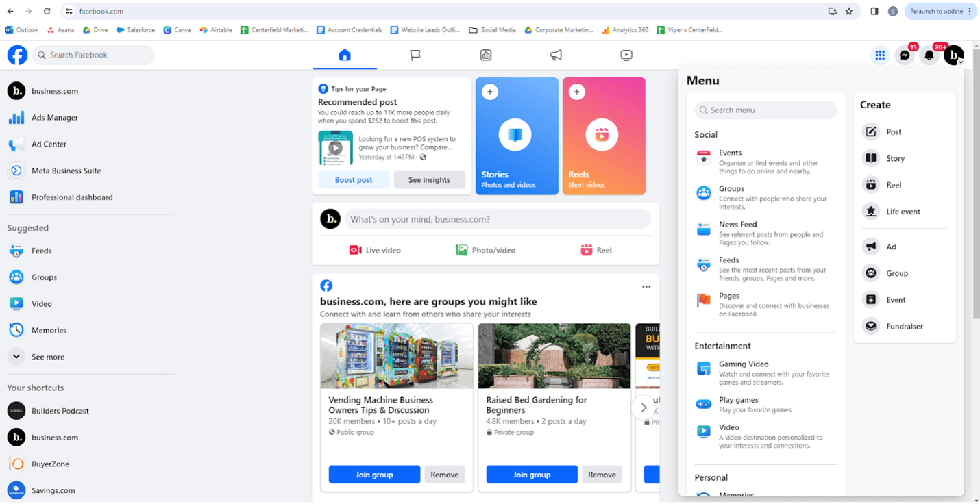Open account dropdown on profile avatar
The height and width of the screenshot is (504, 980).
(954, 55)
